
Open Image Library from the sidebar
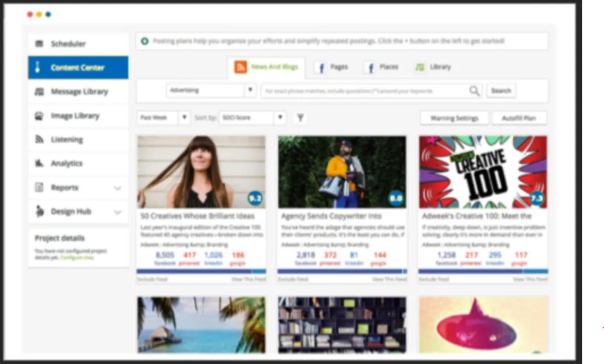pyautogui.click(x=78, y=116)
